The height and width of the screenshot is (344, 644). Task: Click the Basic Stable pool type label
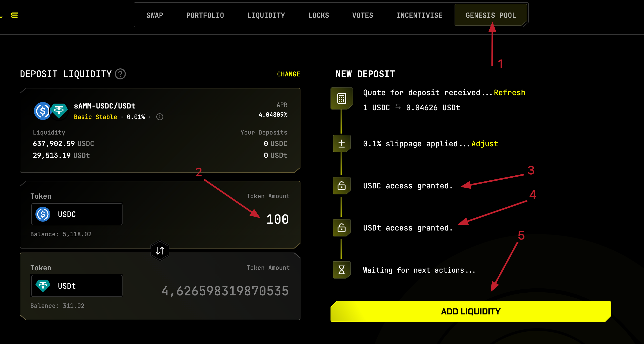tap(95, 117)
